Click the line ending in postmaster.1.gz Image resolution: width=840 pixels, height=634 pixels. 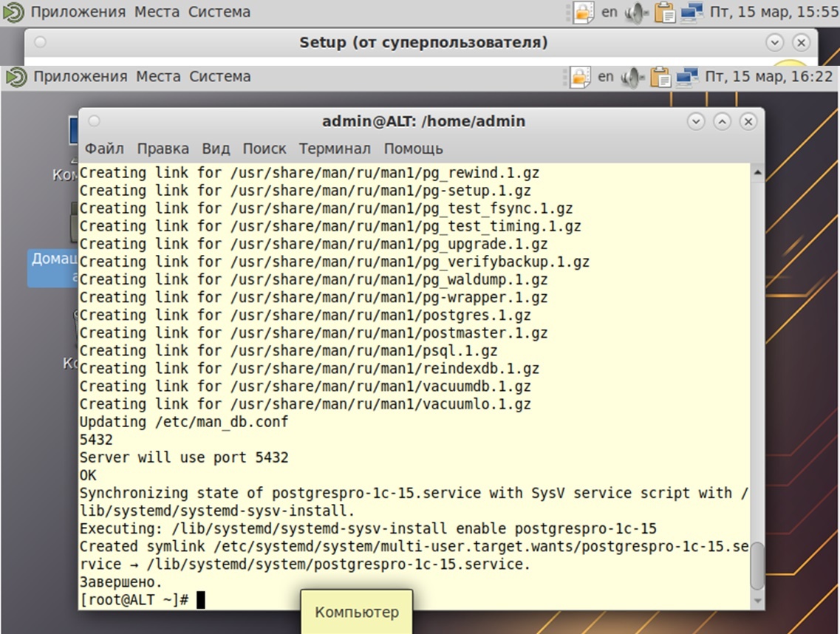pyautogui.click(x=313, y=333)
